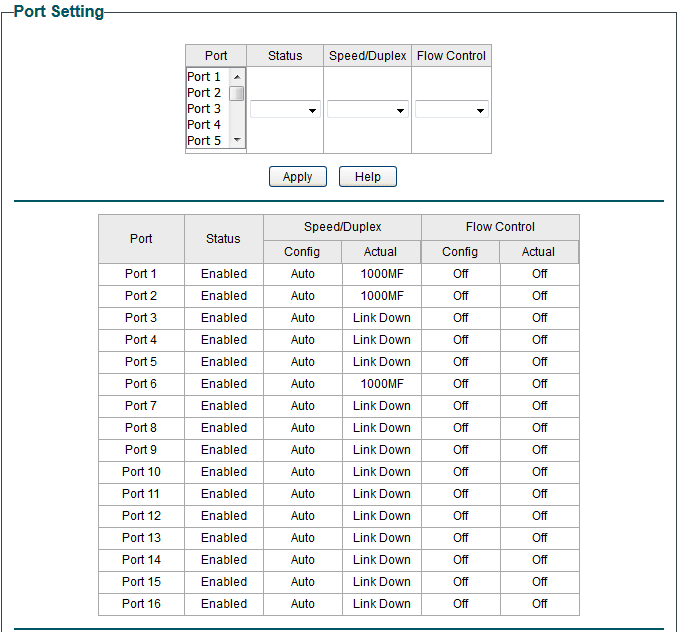Click the status table's Status column header
Screen dimensions: 677x632
pos(223,239)
